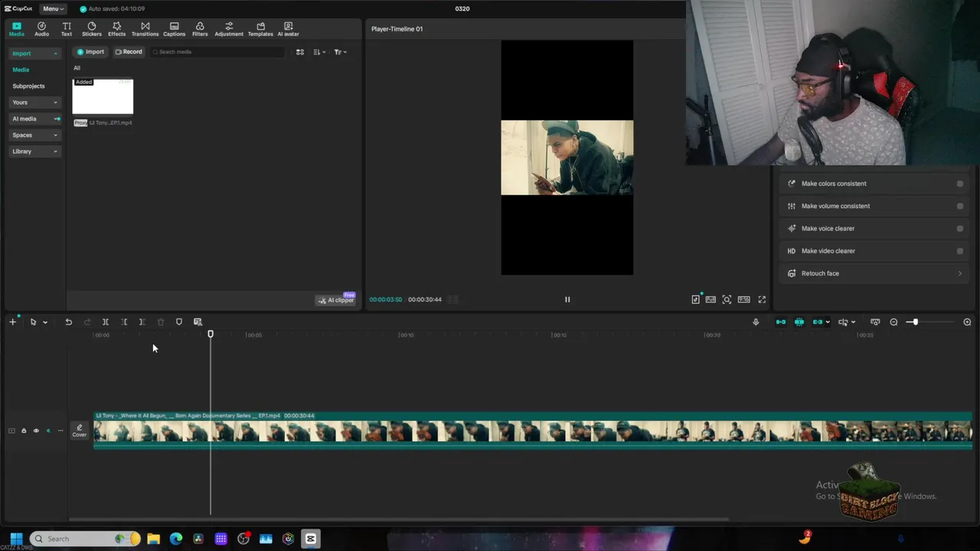Click the AI clipper button

point(336,300)
